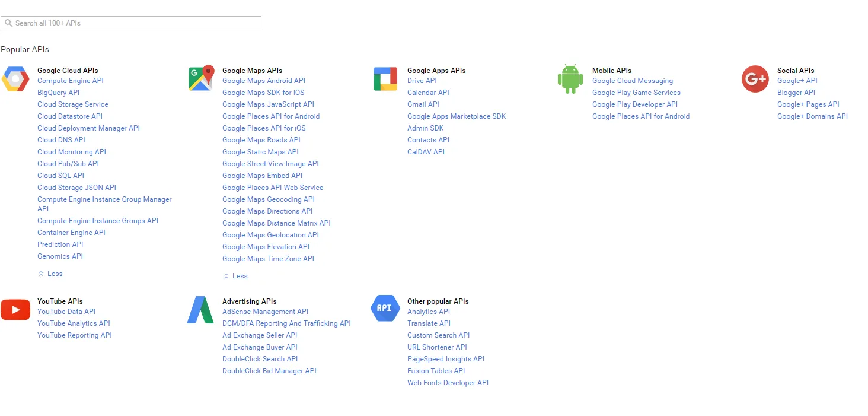Click the green Android robot icon
Screen dimensions: 868x416
pyautogui.click(x=570, y=79)
